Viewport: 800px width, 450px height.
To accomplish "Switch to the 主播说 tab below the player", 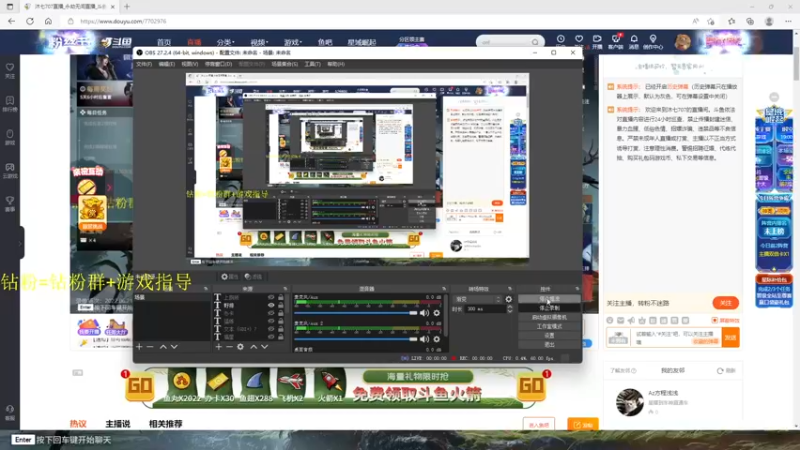I will click(x=118, y=424).
